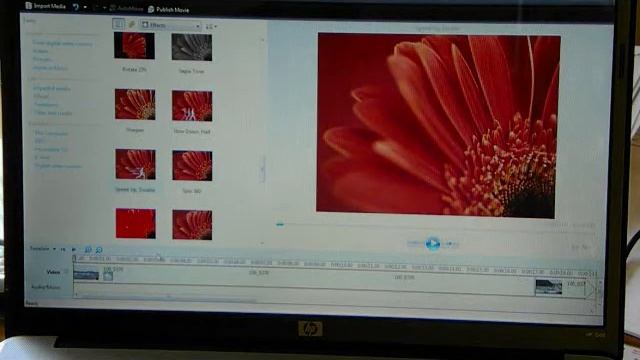Click the flower image in preview monitor
Image resolution: width=640 pixels, height=360 pixels.
[x=438, y=125]
